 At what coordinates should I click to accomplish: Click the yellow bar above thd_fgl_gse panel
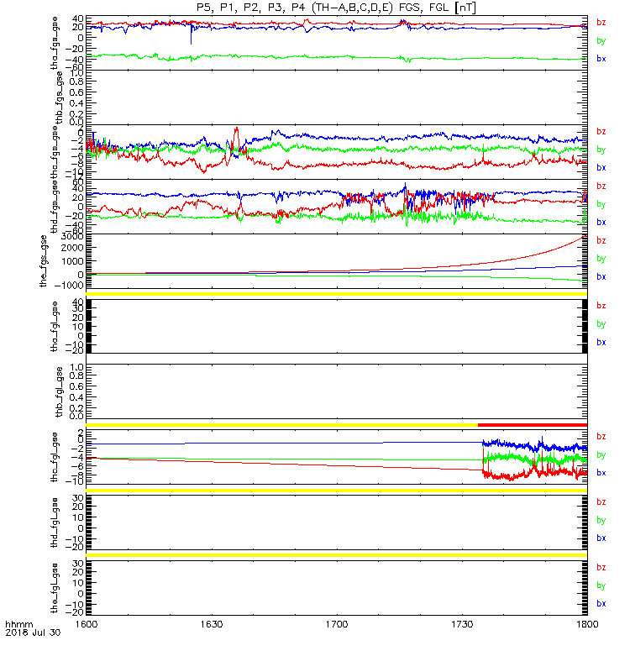(337, 491)
